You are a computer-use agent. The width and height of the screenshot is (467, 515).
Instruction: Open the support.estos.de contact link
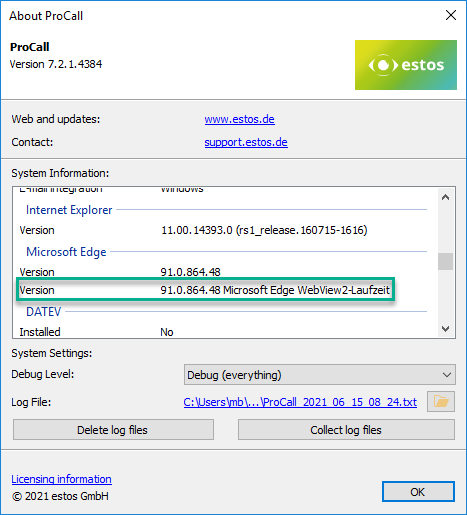point(246,142)
